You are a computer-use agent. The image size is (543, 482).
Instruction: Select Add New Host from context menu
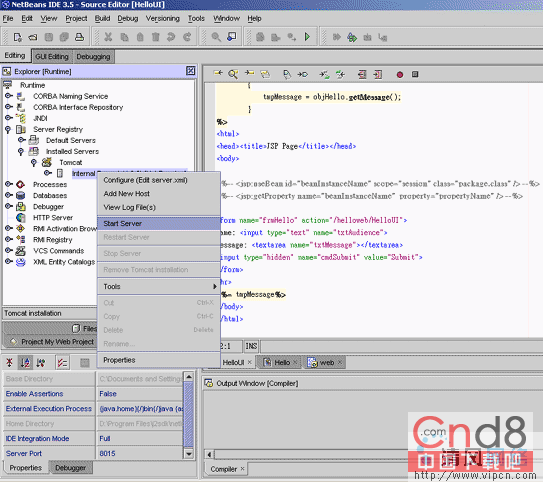[x=159, y=194]
